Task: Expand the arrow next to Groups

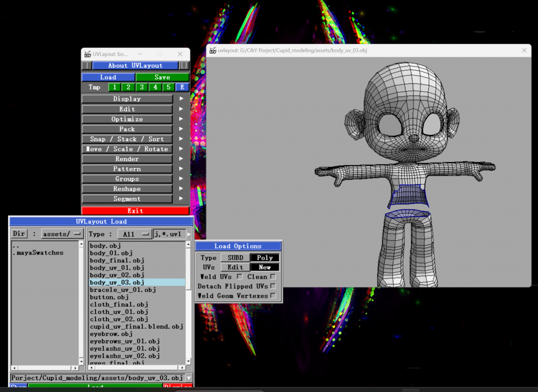Action: click(181, 178)
